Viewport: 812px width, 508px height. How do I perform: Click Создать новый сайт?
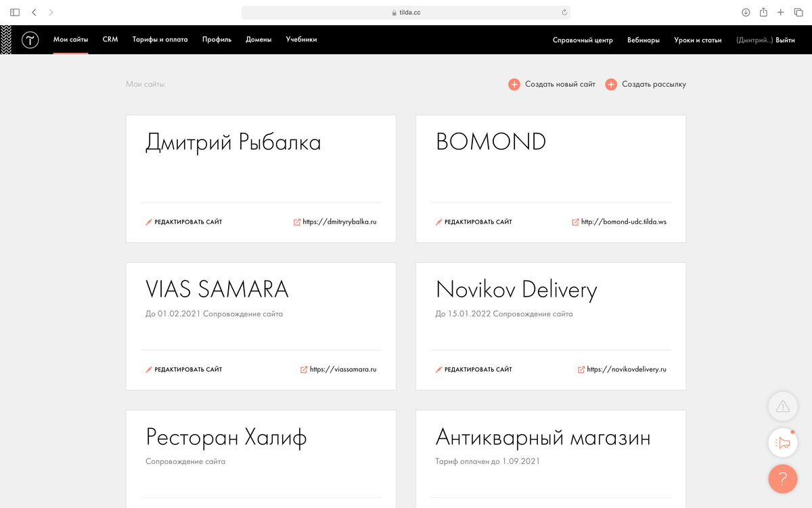(560, 85)
